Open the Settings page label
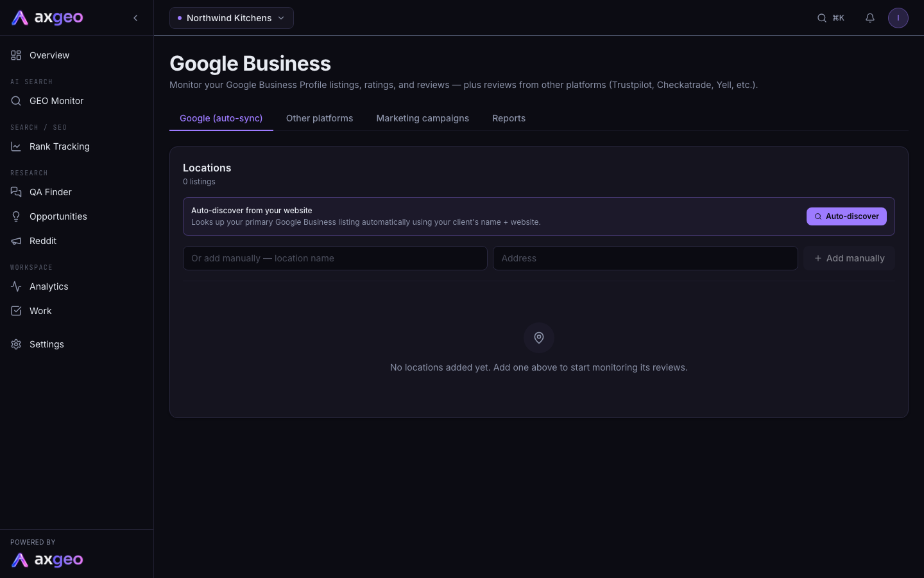The width and height of the screenshot is (924, 578). 47,344
